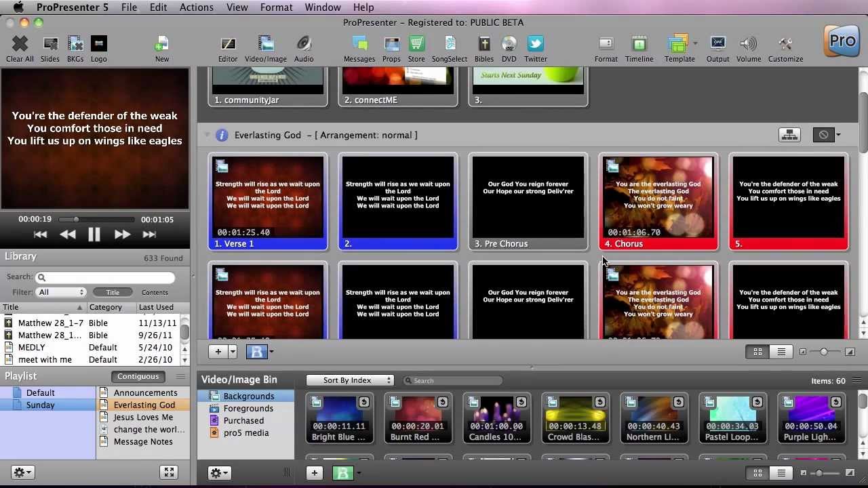Switch media bin to list view

click(781, 473)
